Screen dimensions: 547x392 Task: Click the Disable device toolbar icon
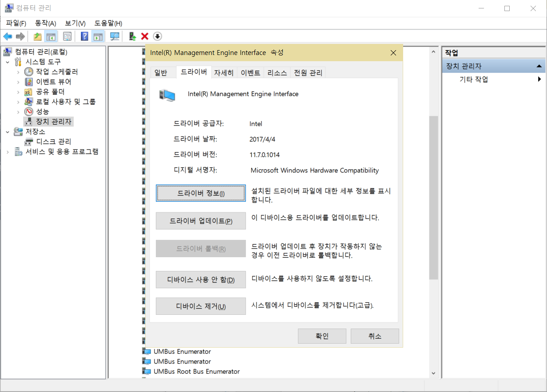click(x=157, y=36)
